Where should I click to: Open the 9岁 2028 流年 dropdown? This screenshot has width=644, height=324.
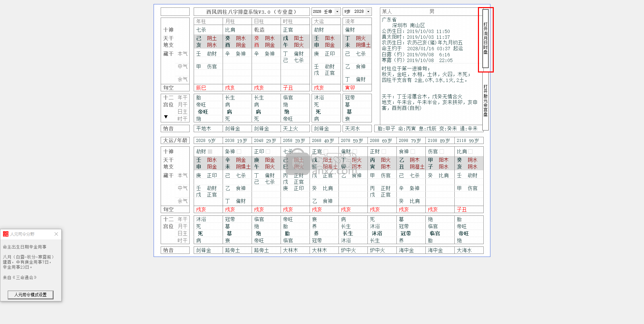pyautogui.click(x=368, y=11)
